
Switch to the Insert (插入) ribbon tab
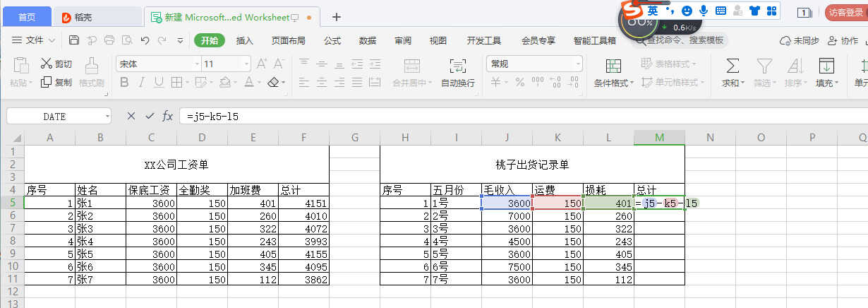[245, 40]
